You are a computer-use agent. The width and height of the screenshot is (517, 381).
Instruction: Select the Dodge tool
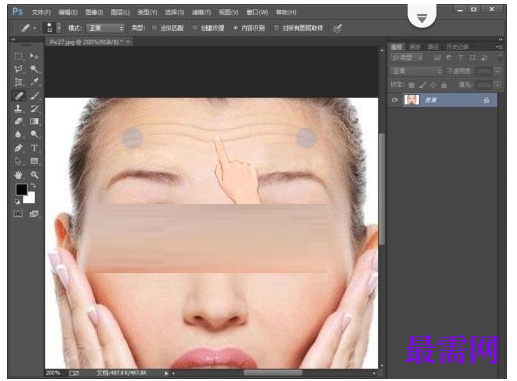pyautogui.click(x=34, y=134)
